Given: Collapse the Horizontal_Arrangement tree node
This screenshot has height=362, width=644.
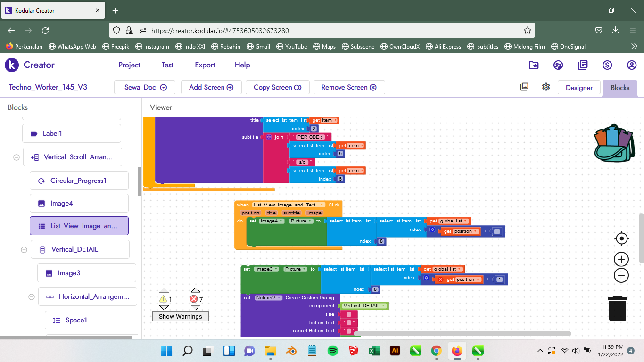Looking at the screenshot, I should click(32, 297).
